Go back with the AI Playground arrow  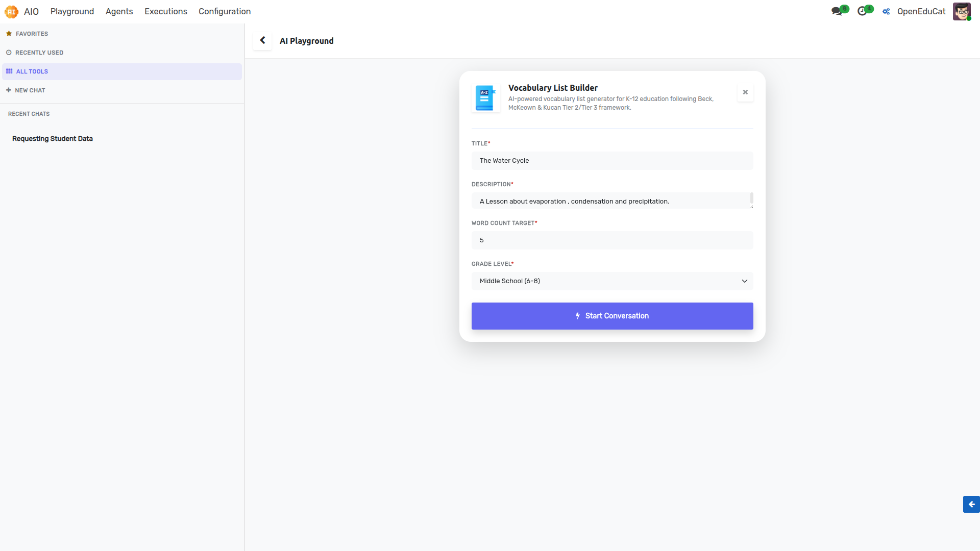262,40
